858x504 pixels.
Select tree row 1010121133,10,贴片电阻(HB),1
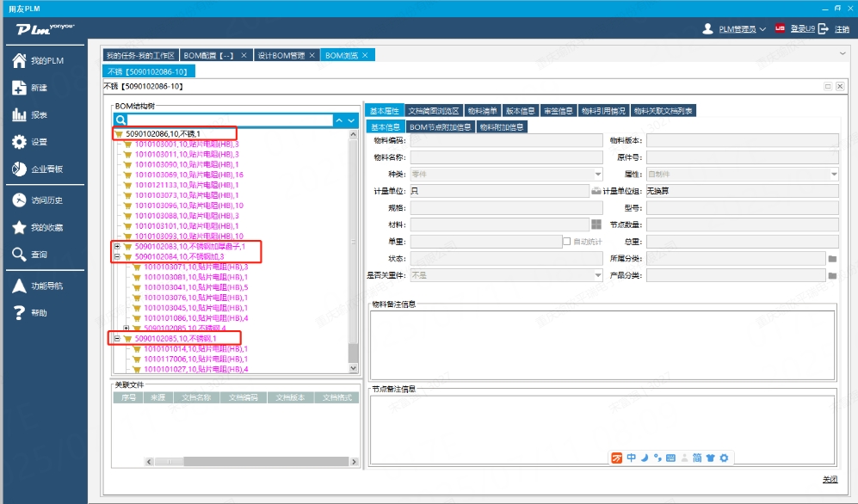point(187,185)
